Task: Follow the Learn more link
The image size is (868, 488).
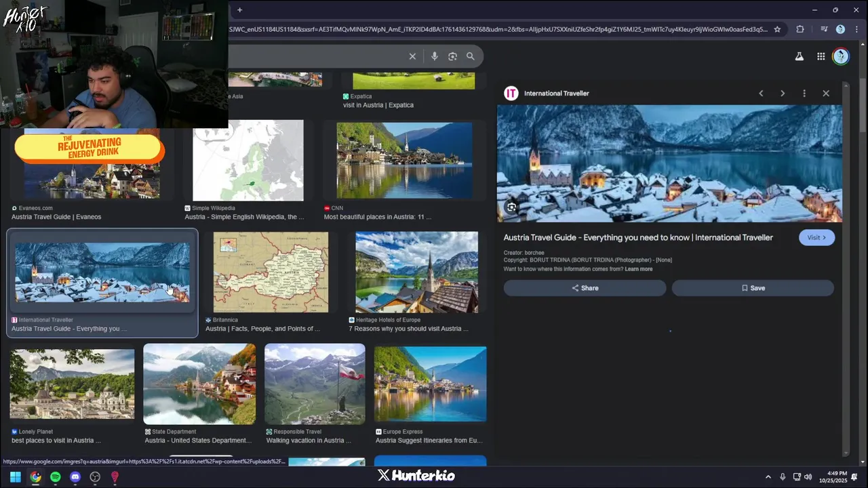Action: (x=639, y=269)
